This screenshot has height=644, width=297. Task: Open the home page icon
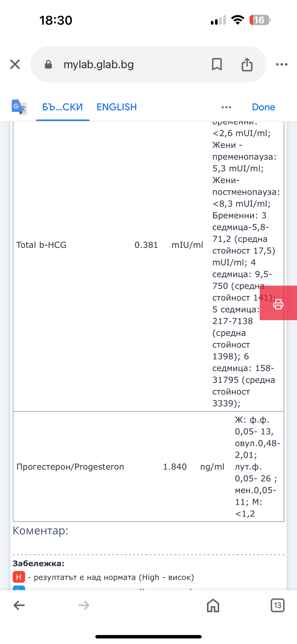click(213, 605)
